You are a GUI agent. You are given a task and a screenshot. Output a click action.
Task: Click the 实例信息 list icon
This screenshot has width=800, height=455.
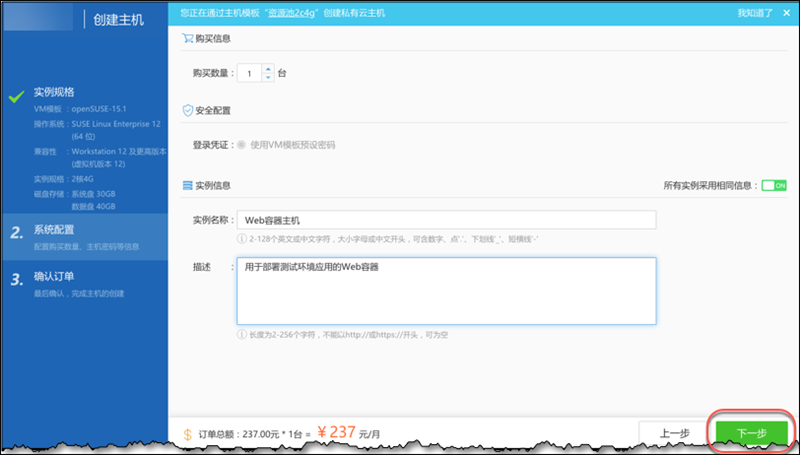(x=187, y=185)
